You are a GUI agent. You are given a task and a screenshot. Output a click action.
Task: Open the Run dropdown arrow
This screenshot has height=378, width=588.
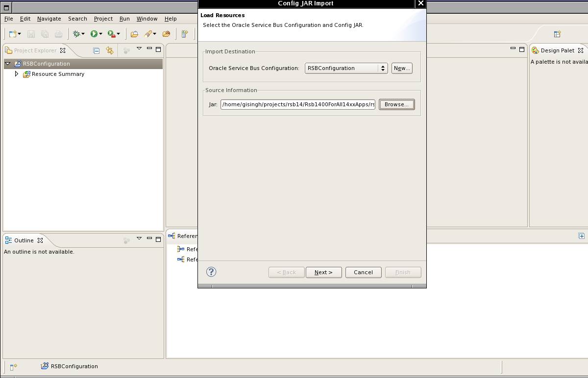(100, 34)
